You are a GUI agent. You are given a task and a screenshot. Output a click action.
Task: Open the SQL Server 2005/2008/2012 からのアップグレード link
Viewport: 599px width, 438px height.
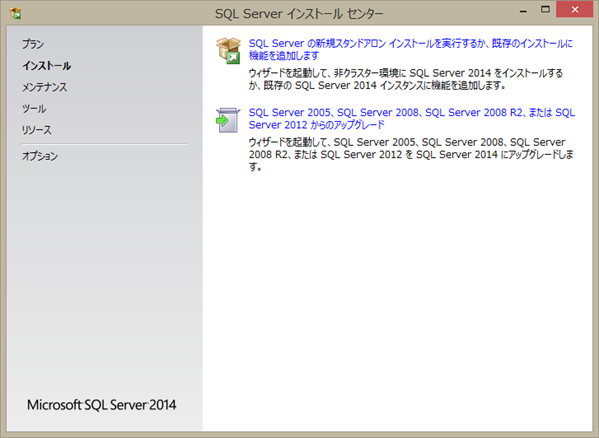[412, 118]
